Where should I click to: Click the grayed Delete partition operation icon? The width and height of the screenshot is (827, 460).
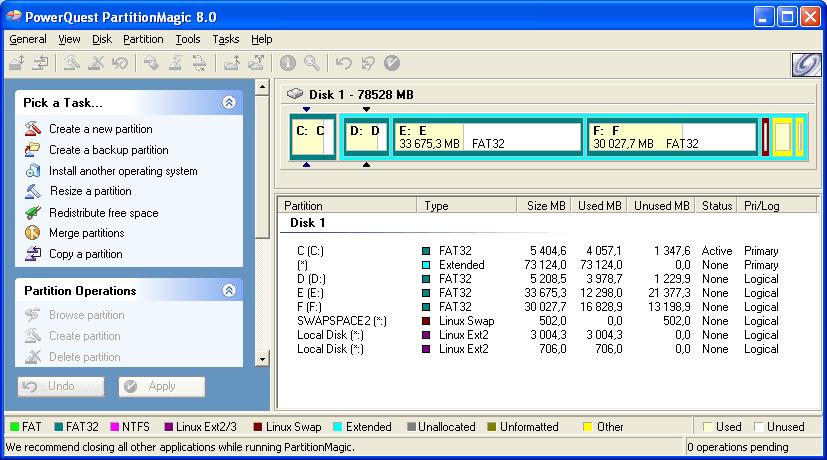click(x=33, y=357)
